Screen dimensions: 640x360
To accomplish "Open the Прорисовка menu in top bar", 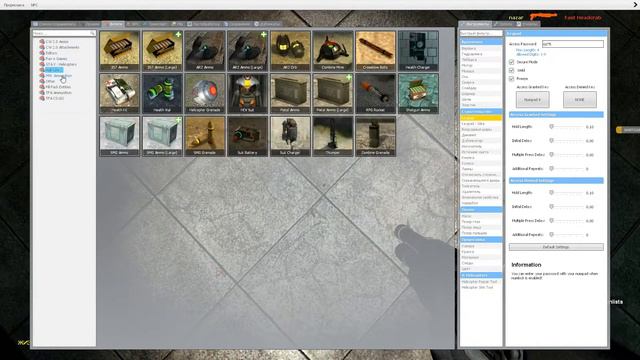I will coord(14,5).
